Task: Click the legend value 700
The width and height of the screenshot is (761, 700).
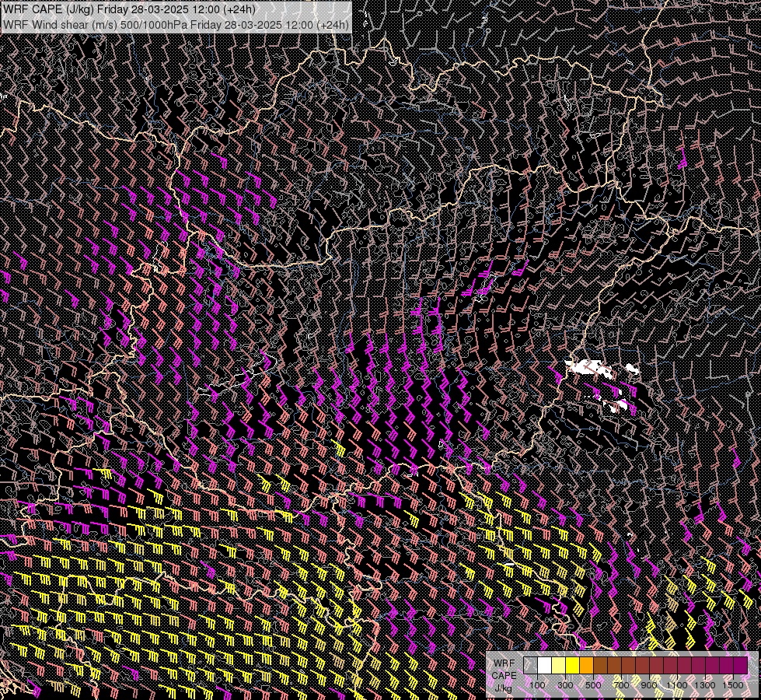Action: (621, 685)
